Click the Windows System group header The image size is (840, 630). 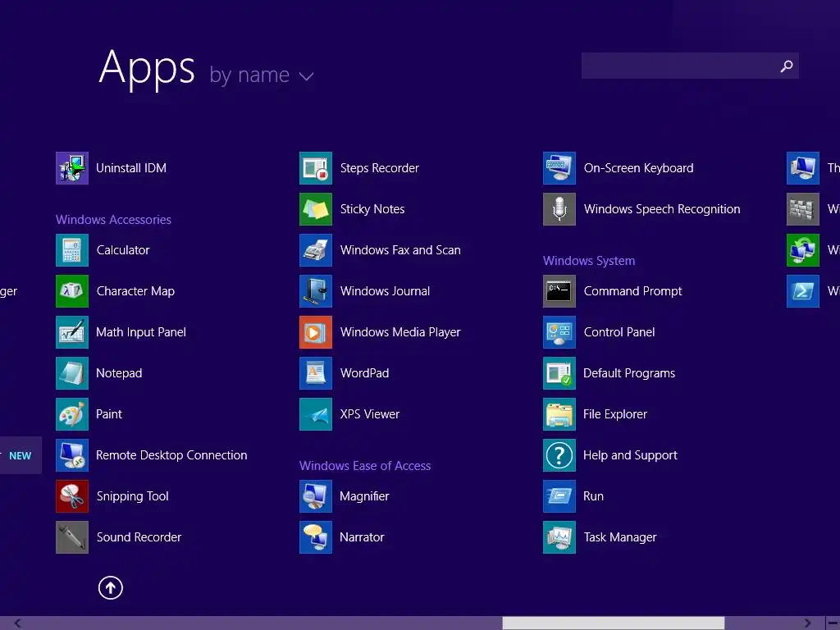[589, 261]
